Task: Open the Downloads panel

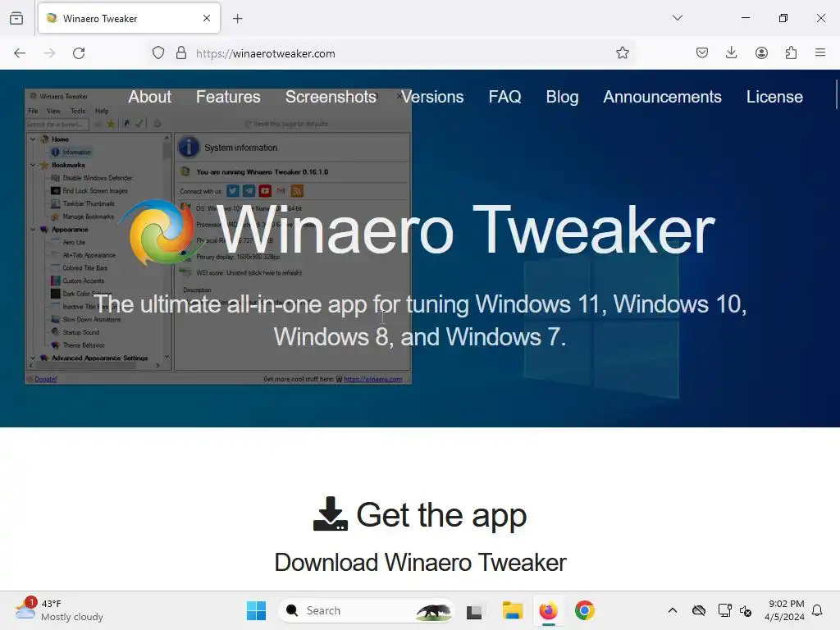Action: 731,52
